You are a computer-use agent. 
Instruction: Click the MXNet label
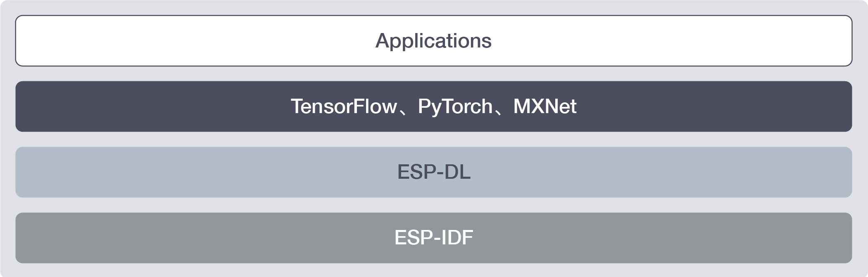(545, 107)
